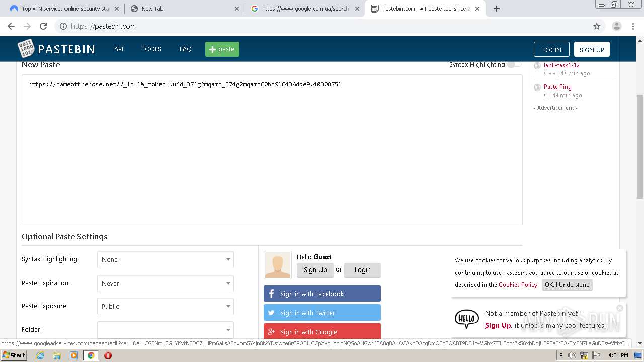
Task: Click the clock showing 4:51 PM
Action: click(x=618, y=355)
